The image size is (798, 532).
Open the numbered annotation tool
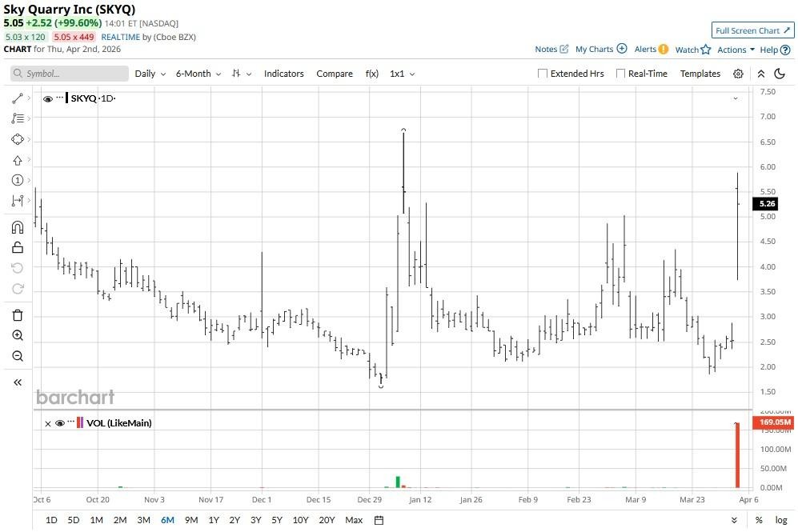18,180
